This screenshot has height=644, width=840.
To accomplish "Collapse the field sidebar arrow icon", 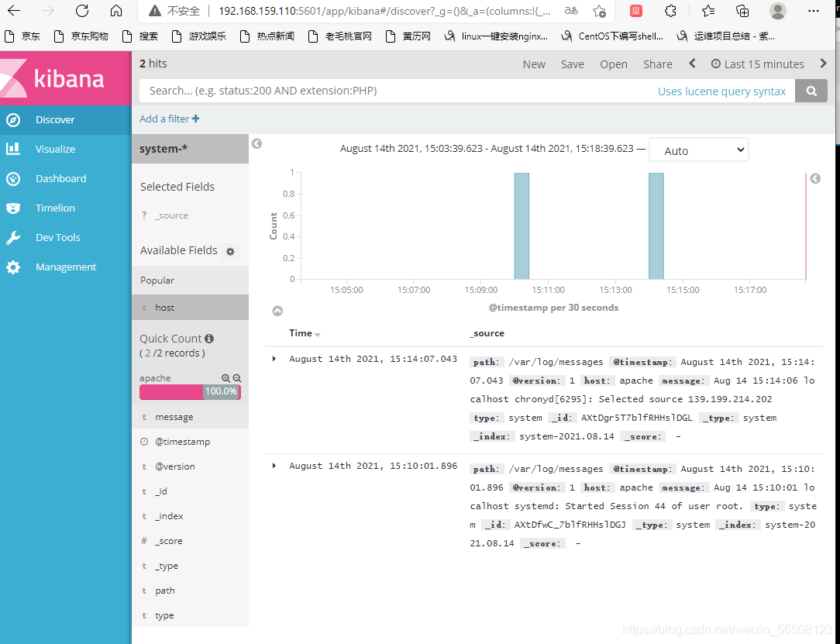I will [256, 143].
